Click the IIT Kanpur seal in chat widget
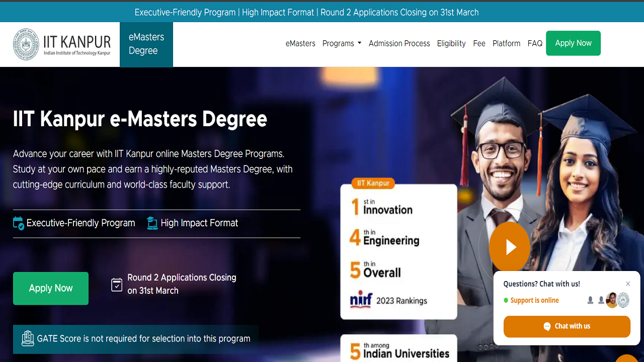This screenshot has width=644, height=362. tap(623, 300)
